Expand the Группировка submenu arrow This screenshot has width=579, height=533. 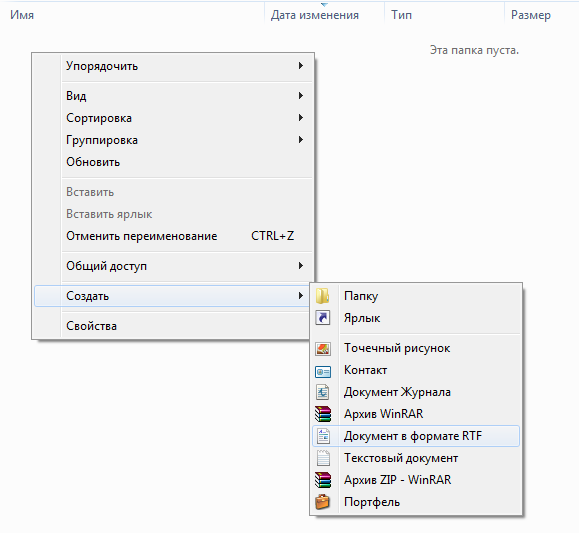click(301, 140)
